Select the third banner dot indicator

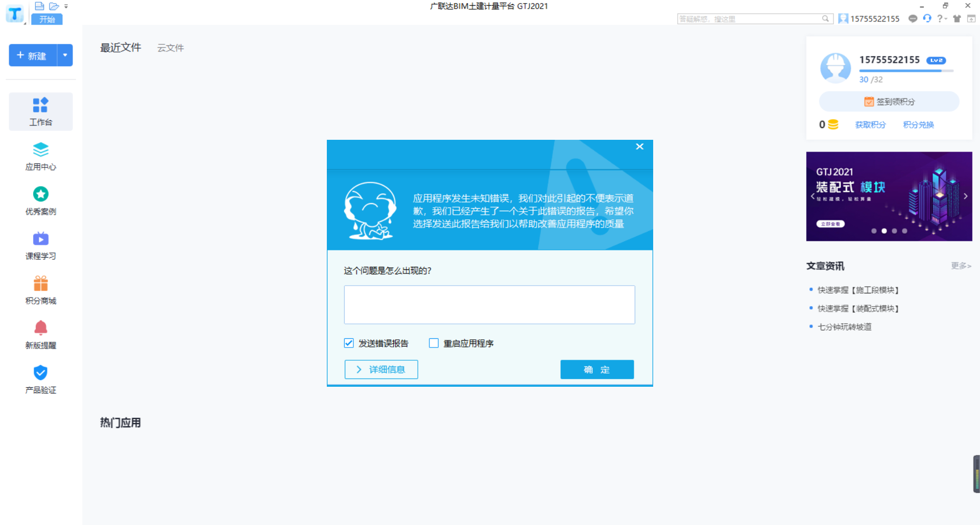894,231
